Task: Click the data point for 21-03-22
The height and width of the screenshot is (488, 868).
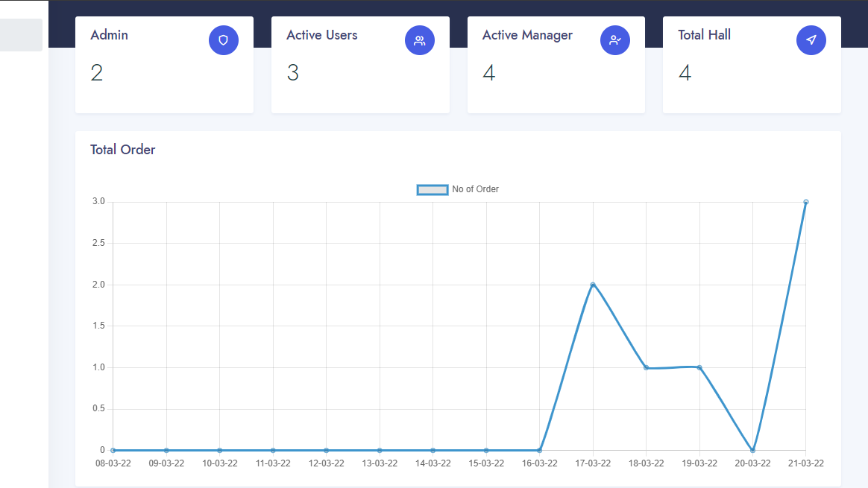Action: coord(806,202)
